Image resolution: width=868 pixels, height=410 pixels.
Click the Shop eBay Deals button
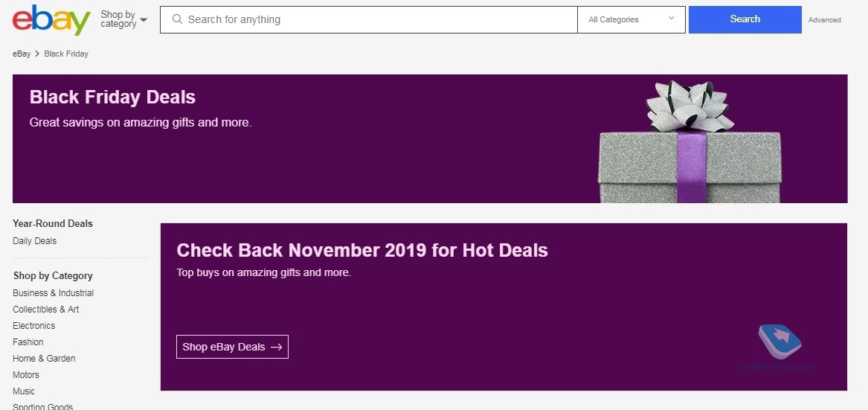pyautogui.click(x=232, y=347)
